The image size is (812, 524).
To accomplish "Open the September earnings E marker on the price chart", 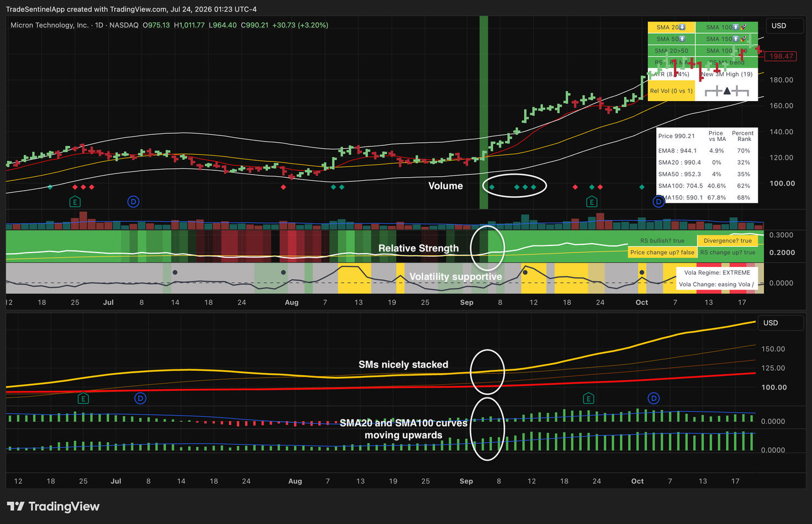I will tap(592, 202).
